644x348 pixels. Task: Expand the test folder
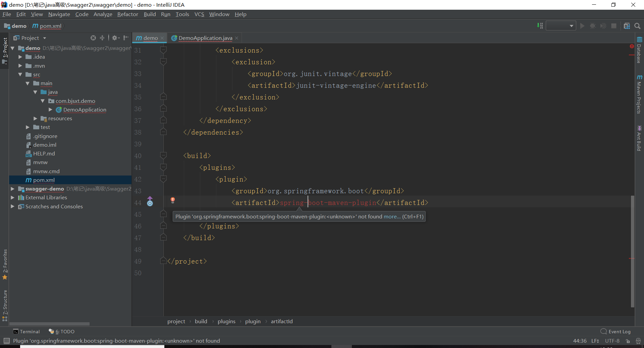coord(28,127)
